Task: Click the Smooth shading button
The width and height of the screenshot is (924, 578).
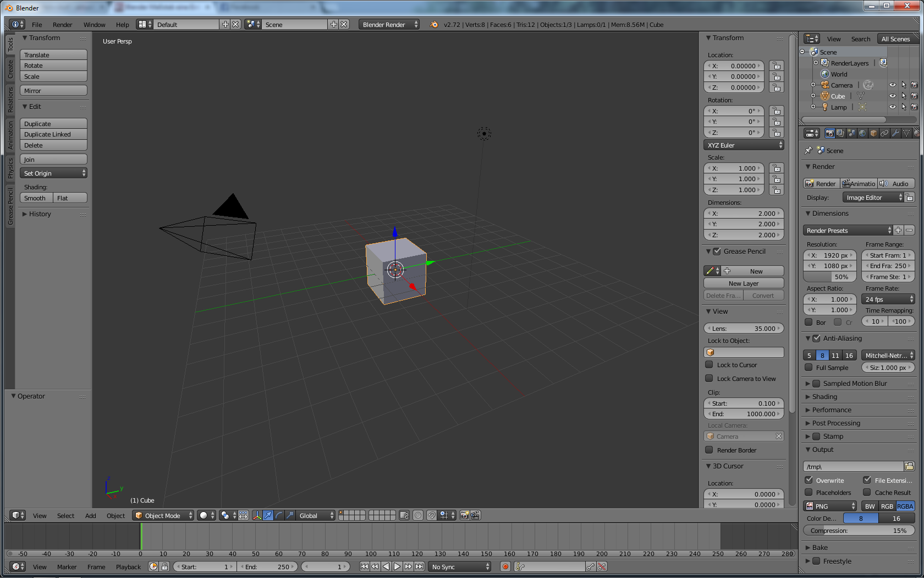Action: pyautogui.click(x=36, y=198)
